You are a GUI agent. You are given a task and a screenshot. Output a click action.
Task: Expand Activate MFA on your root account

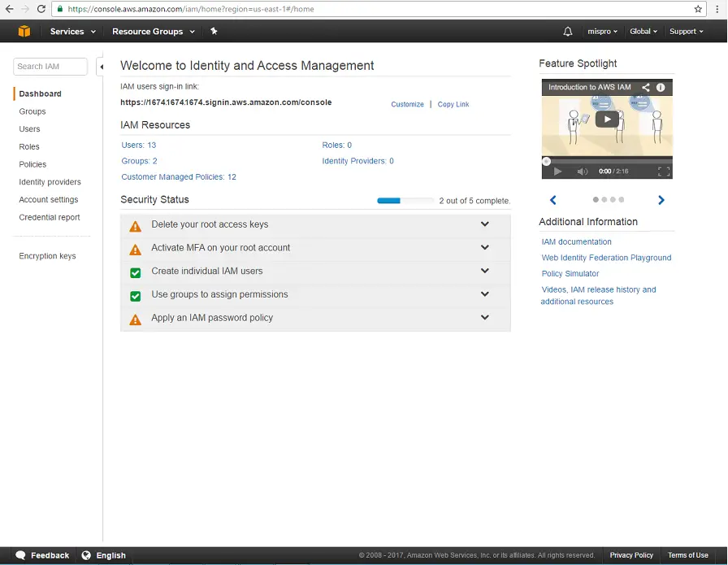coord(485,249)
